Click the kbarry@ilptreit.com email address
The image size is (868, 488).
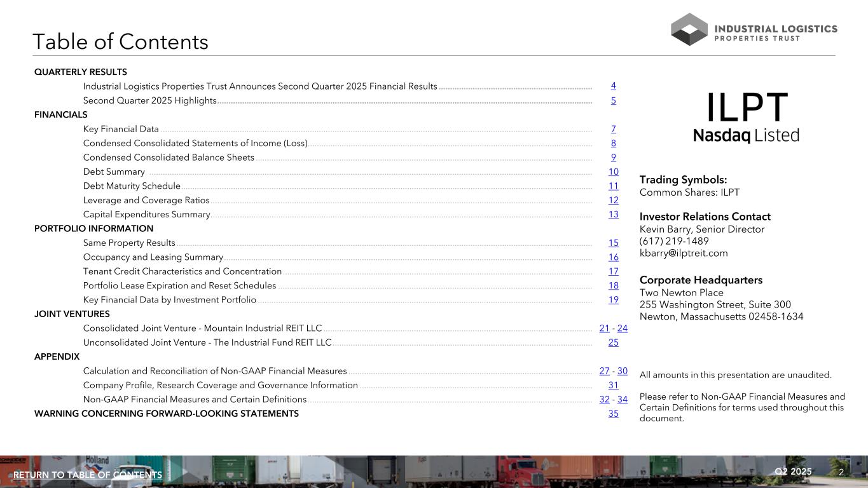tap(683, 253)
